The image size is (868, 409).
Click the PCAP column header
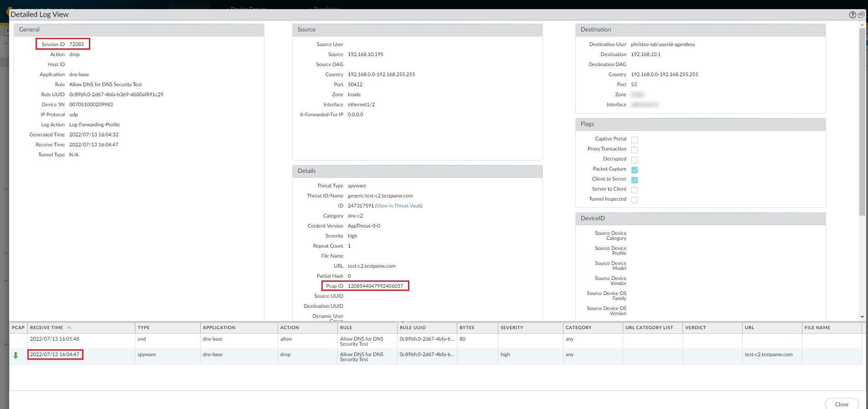click(x=18, y=327)
